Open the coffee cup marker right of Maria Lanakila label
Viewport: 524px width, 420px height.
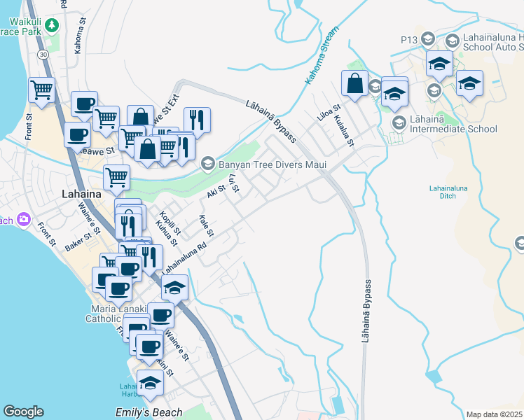[160, 315]
